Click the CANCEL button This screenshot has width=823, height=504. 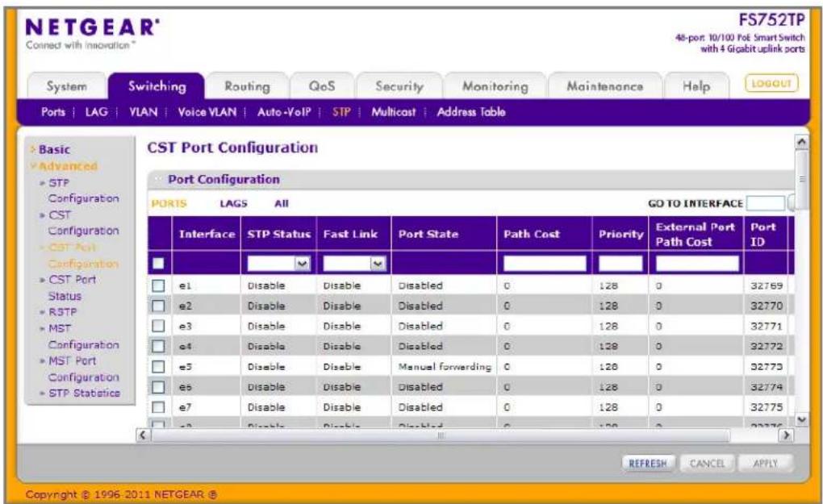click(x=707, y=464)
